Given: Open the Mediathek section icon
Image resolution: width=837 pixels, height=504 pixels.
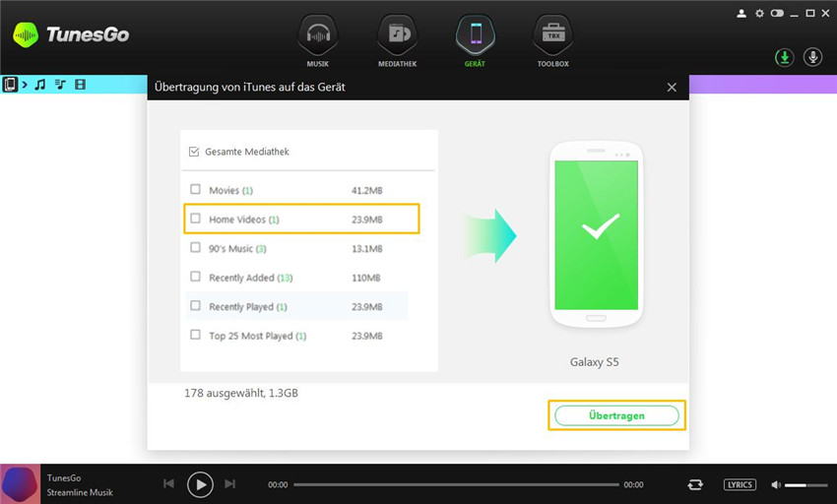Looking at the screenshot, I should click(397, 35).
